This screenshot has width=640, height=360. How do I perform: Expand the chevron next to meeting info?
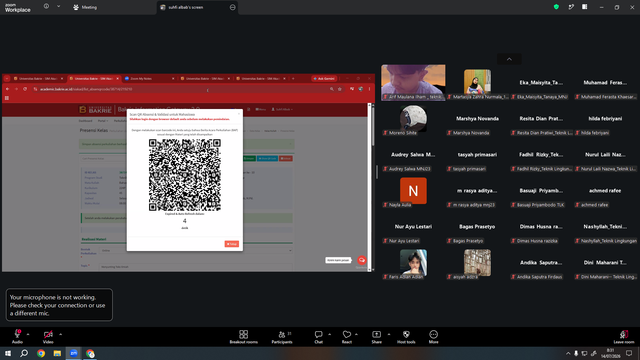58,7
